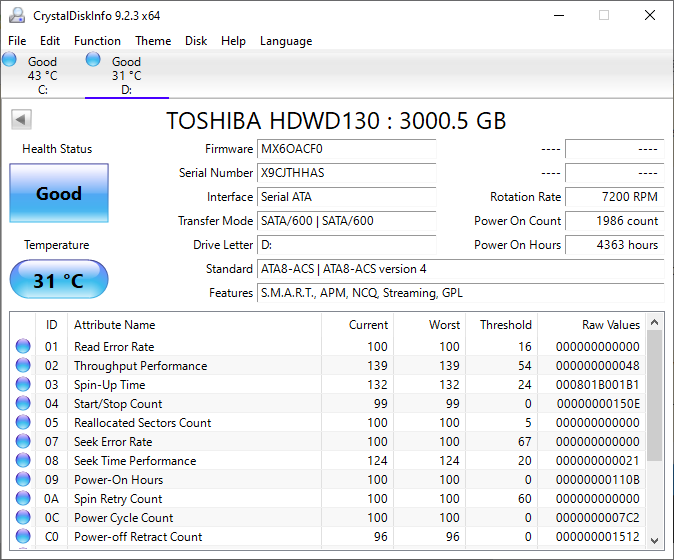Select the Power-off Retract Count attribute name
Image resolution: width=674 pixels, height=560 pixels.
pyautogui.click(x=138, y=537)
